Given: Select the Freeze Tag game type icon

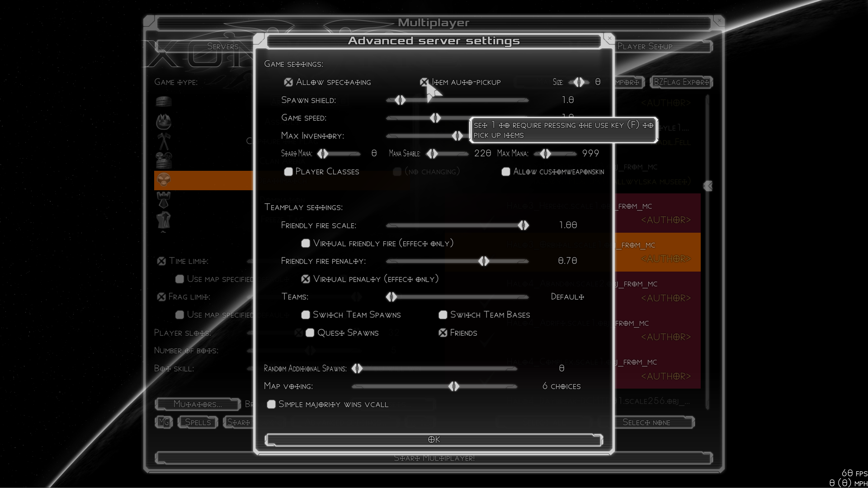Looking at the screenshot, I should click(x=164, y=220).
